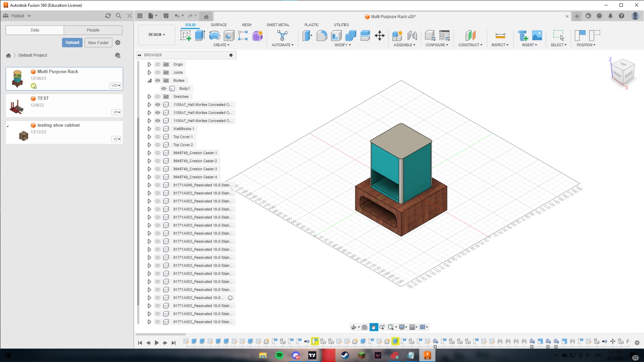Click the Extrude tool icon
644x362 pixels.
click(x=200, y=36)
